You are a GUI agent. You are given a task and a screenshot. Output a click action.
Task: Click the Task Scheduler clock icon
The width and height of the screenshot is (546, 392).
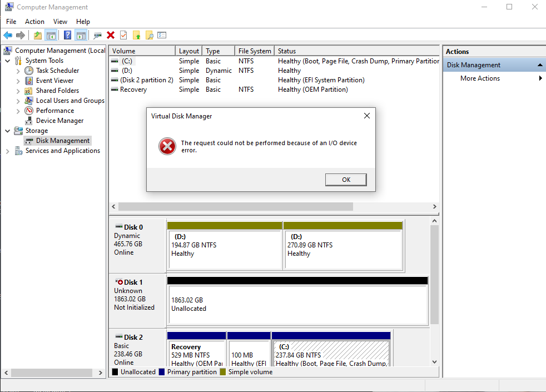coord(29,71)
